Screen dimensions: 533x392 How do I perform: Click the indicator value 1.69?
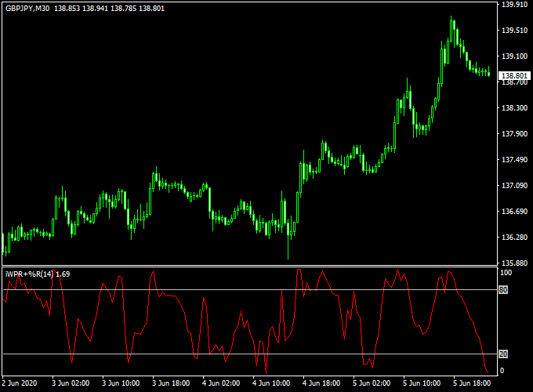click(63, 274)
